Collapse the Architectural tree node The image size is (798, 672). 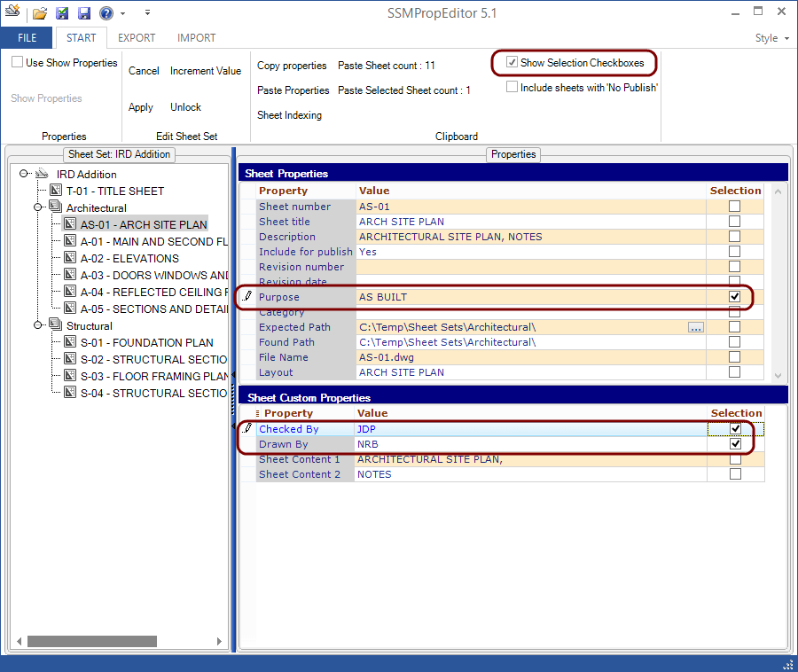point(37,207)
